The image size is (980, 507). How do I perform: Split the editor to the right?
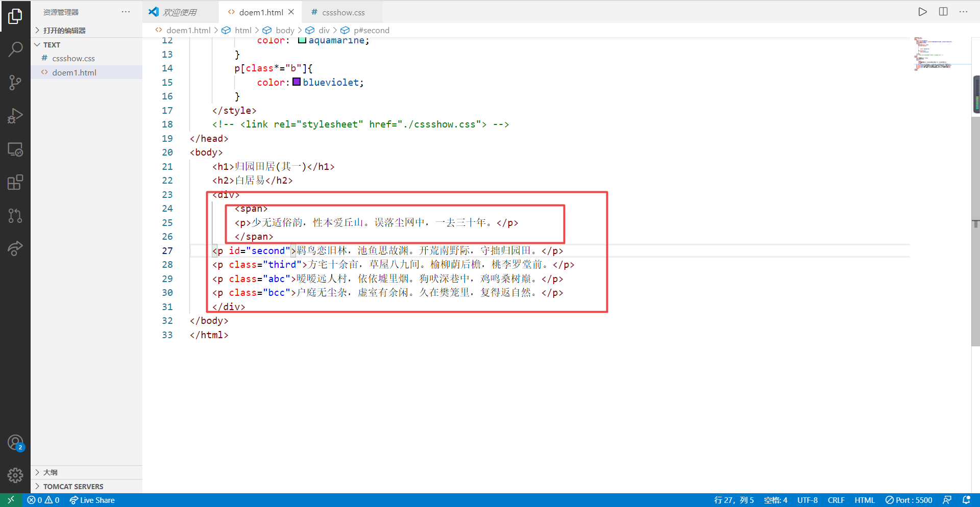pos(943,12)
